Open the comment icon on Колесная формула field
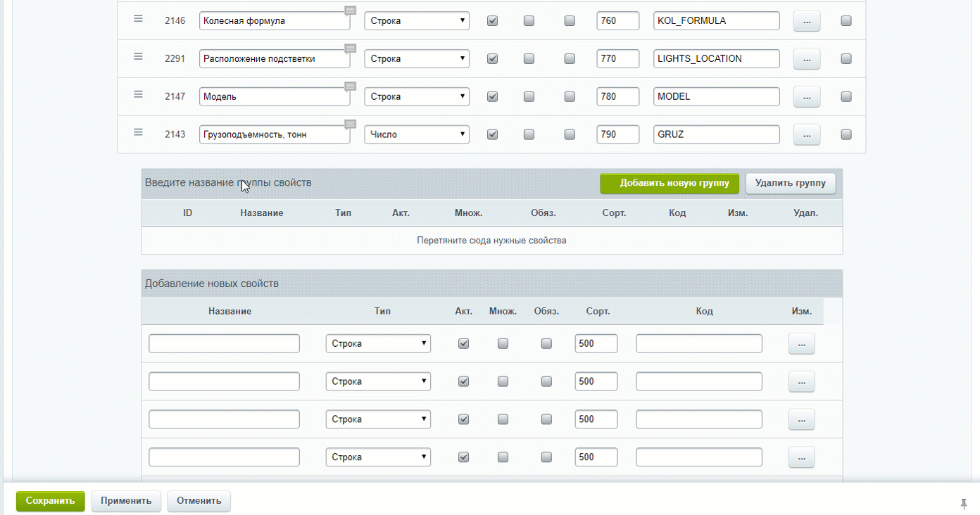 [350, 11]
